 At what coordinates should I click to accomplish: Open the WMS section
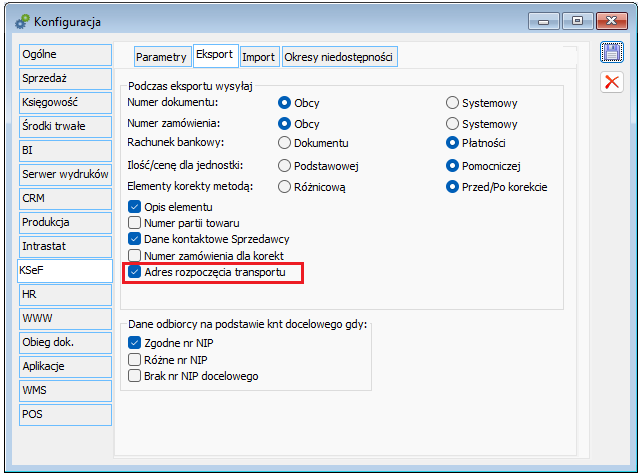click(65, 391)
